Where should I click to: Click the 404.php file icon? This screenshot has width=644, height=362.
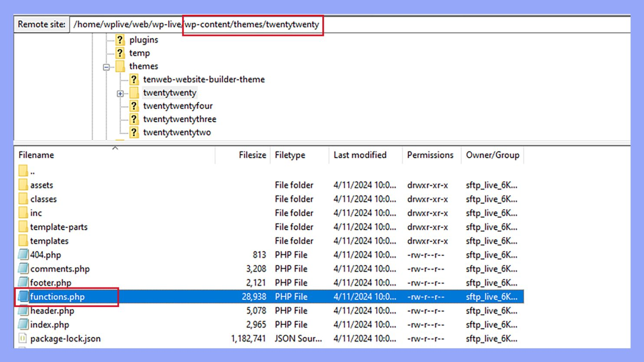(x=23, y=255)
